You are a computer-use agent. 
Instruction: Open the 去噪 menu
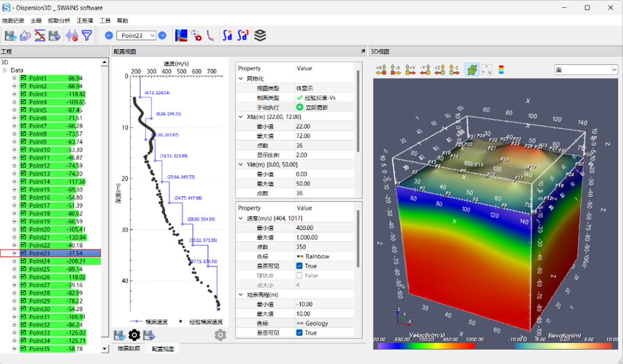point(36,21)
